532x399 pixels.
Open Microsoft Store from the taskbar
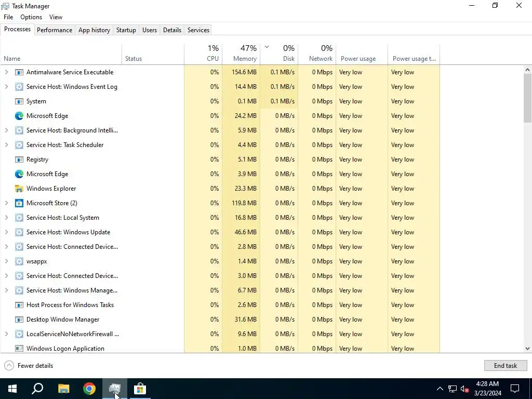[140, 389]
